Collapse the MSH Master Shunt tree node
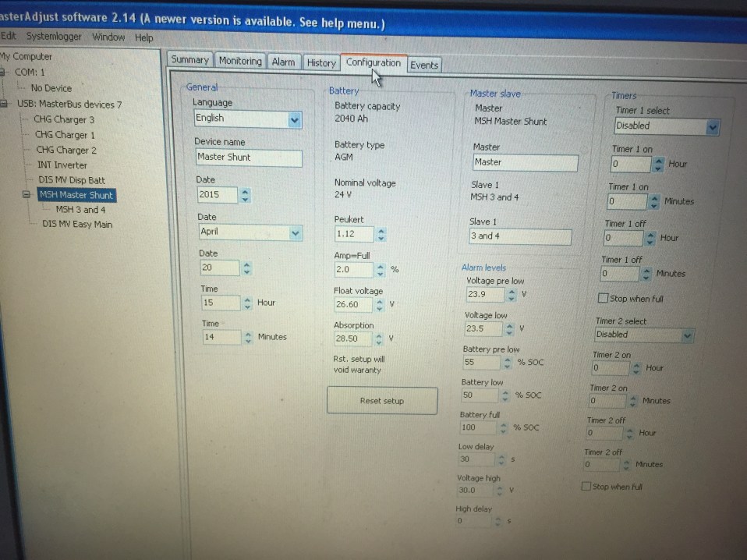The image size is (747, 560). pyautogui.click(x=27, y=195)
